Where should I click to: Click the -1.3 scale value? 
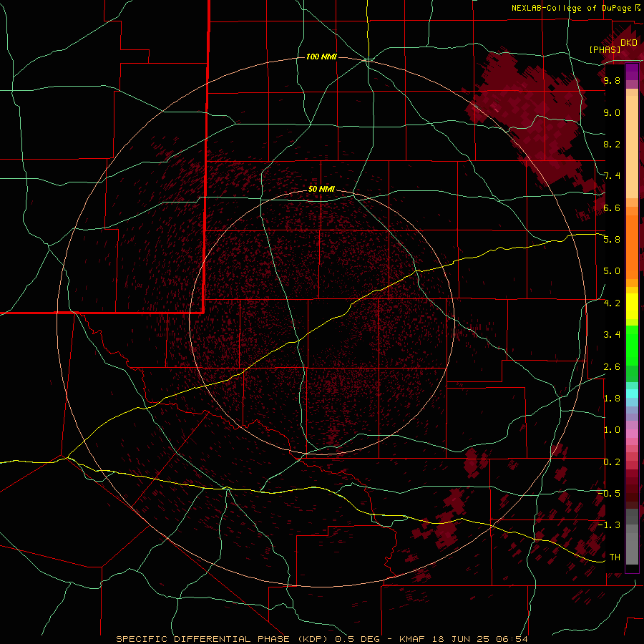click(x=610, y=525)
